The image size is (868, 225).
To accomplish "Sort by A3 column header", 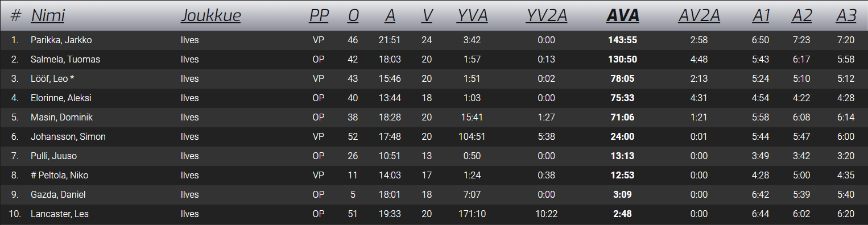I will click(846, 16).
